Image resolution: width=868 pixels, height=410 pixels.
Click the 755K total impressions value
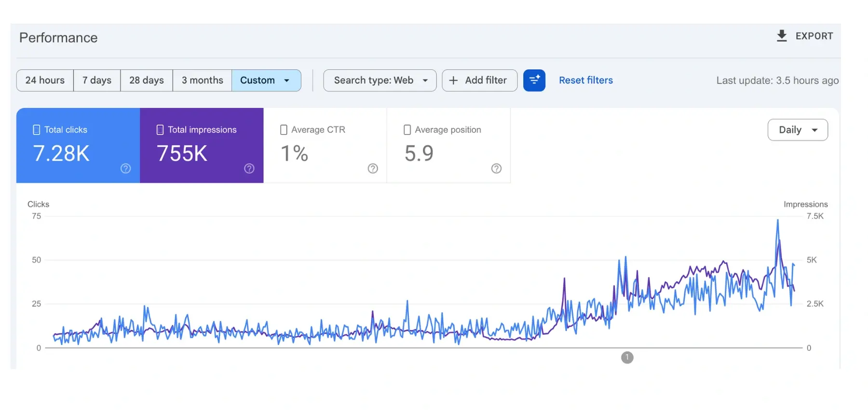click(x=182, y=154)
